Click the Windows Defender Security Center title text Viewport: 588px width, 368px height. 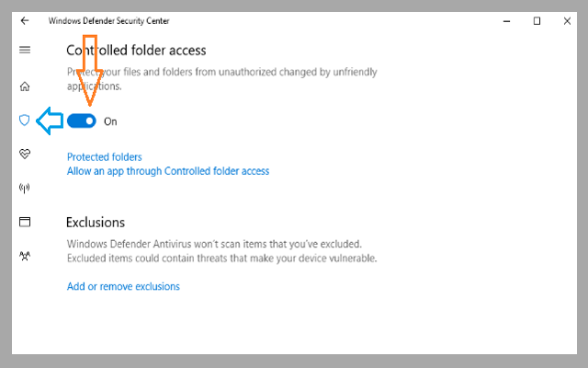tap(108, 20)
